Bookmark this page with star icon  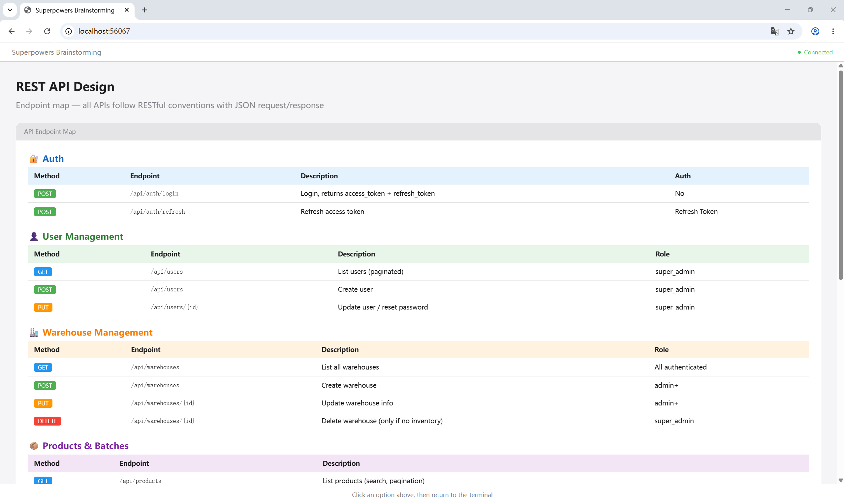[x=791, y=31]
